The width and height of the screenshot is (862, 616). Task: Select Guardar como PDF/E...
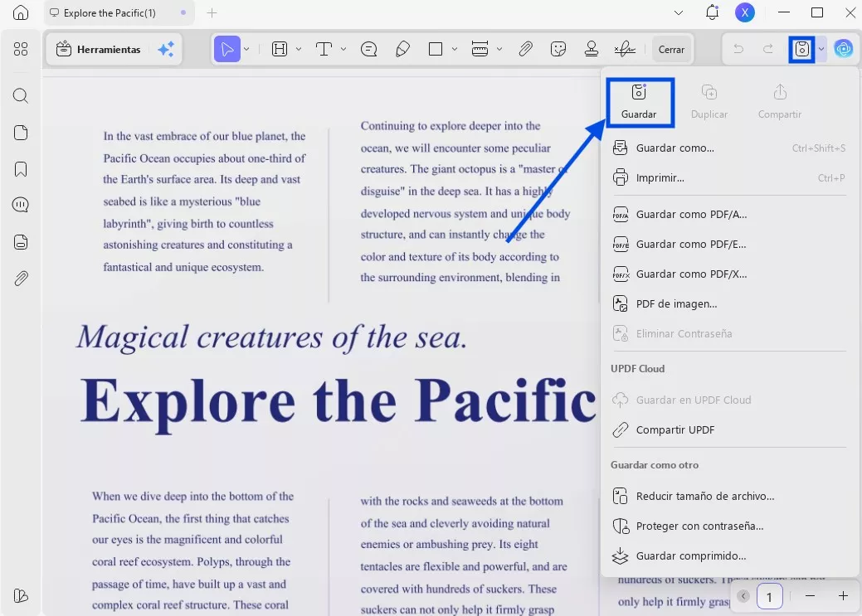[728, 244]
